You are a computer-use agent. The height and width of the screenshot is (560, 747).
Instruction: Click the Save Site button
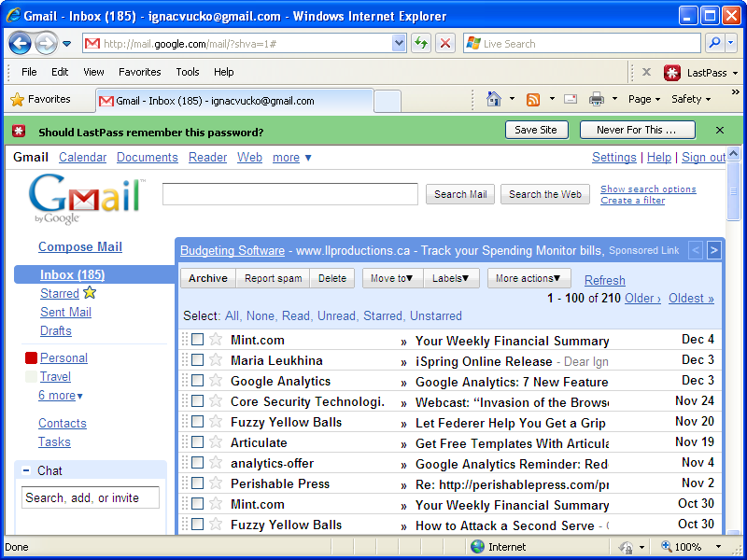536,130
